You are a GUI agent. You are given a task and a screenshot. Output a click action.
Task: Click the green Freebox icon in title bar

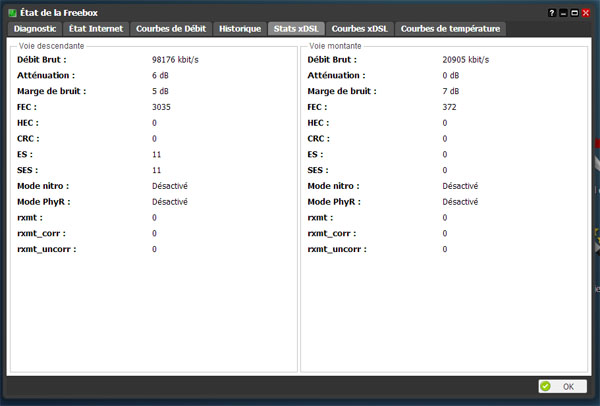[x=13, y=13]
